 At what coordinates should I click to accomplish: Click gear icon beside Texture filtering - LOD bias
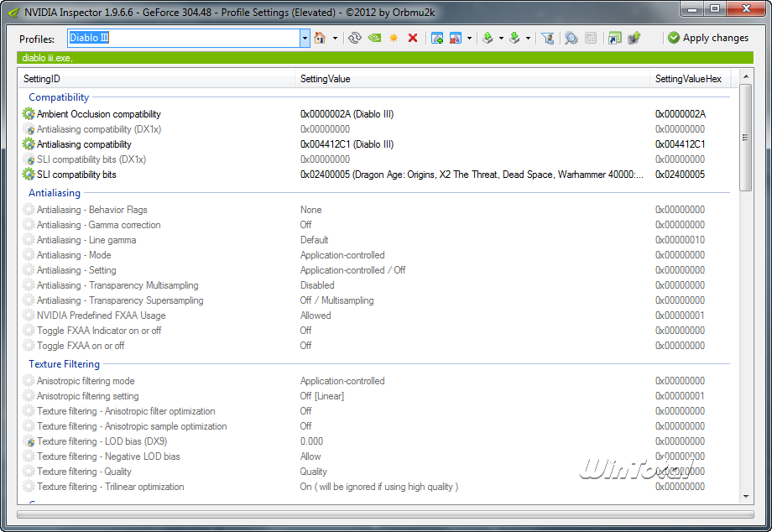29,441
